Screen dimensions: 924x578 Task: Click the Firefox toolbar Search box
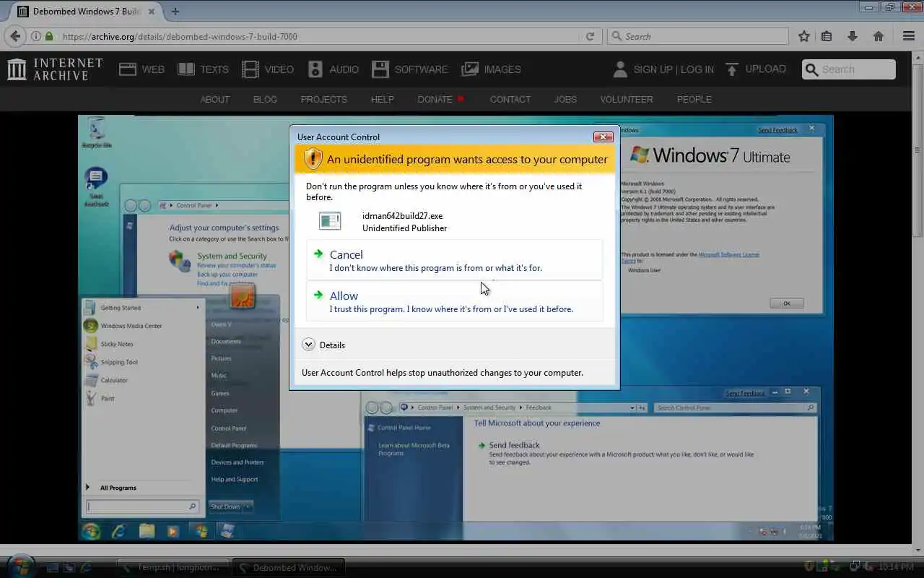(697, 36)
